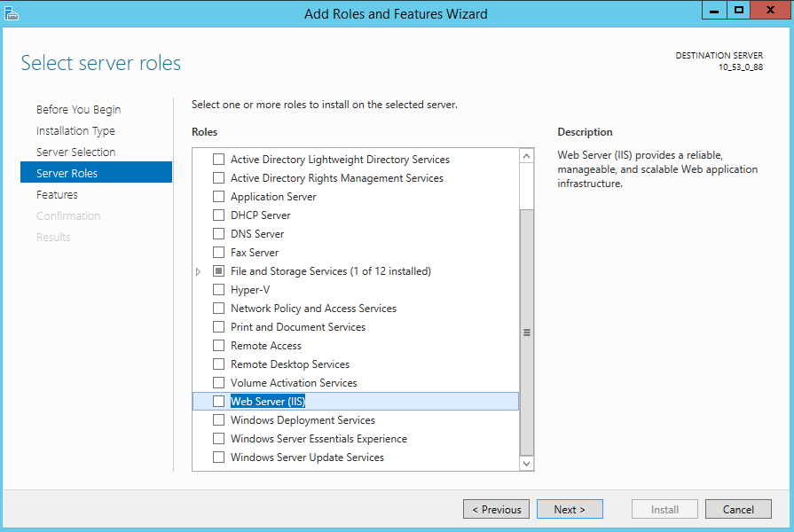
Task: Click the roles list scrollbar thumb
Action: point(527,332)
